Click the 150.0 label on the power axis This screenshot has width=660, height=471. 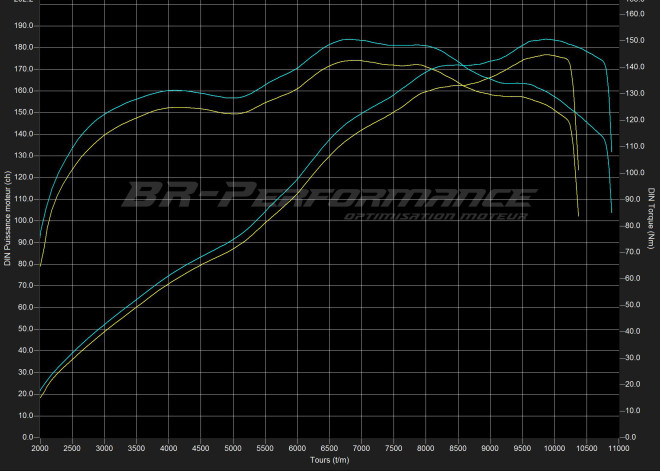(x=24, y=112)
